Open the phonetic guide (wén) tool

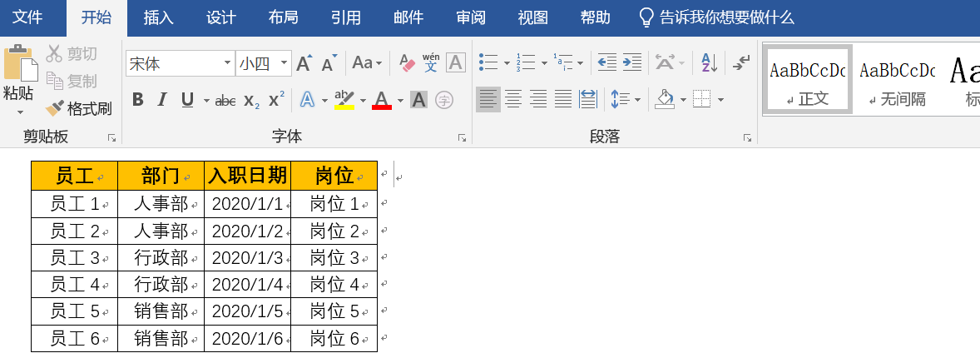pos(431,63)
